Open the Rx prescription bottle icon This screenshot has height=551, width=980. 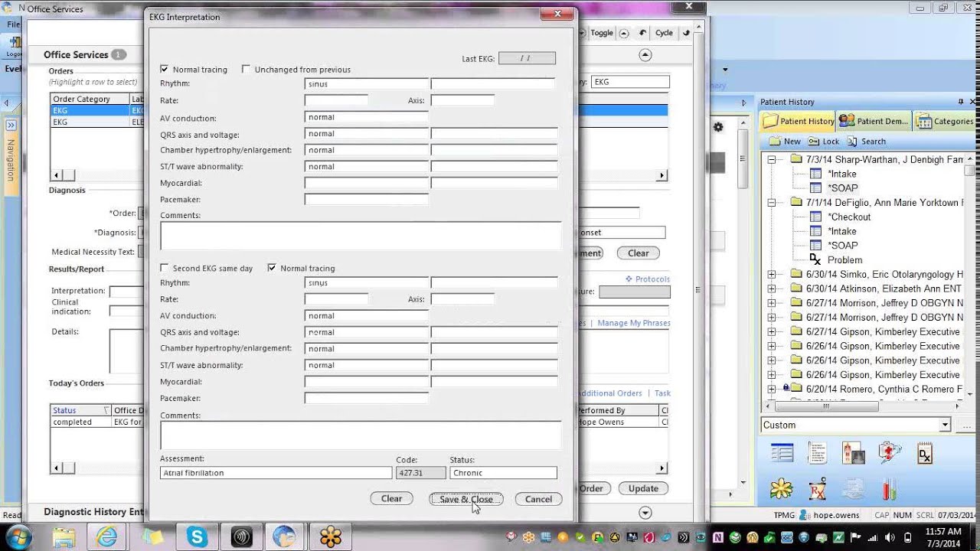pos(818,489)
